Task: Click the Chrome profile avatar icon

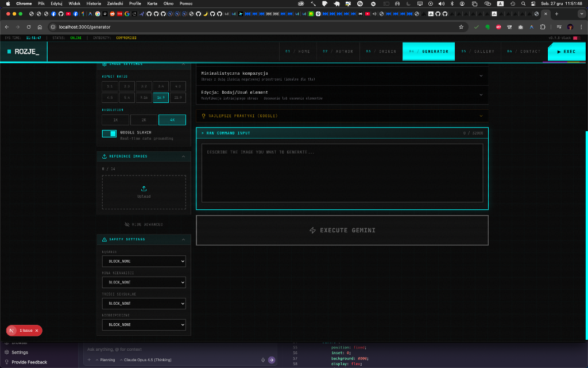Action: coord(569,26)
